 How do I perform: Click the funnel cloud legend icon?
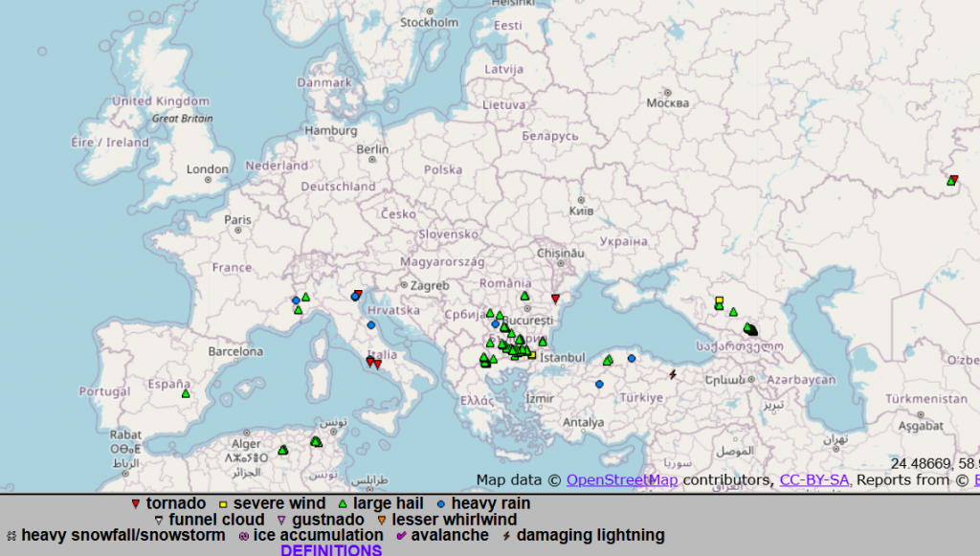click(158, 520)
